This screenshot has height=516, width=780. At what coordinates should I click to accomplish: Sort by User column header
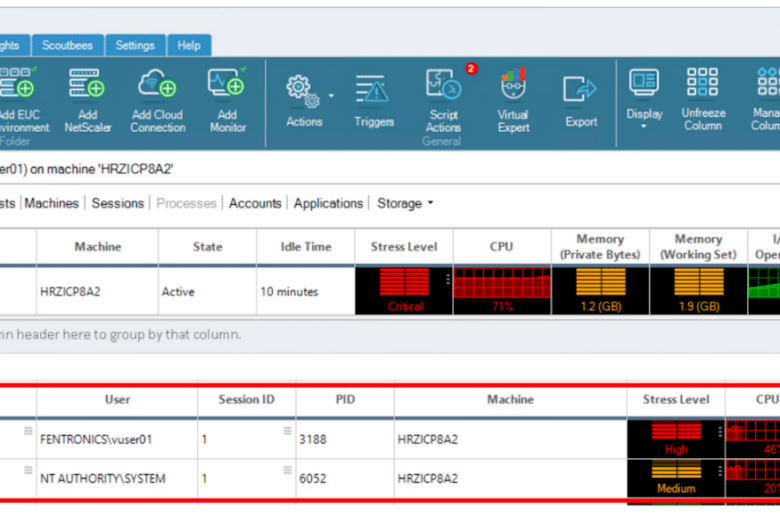[x=117, y=400]
